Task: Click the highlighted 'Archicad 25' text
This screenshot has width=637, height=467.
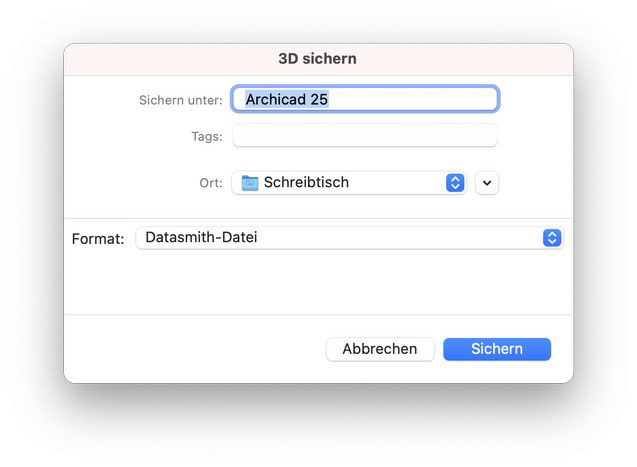Action: 287,100
